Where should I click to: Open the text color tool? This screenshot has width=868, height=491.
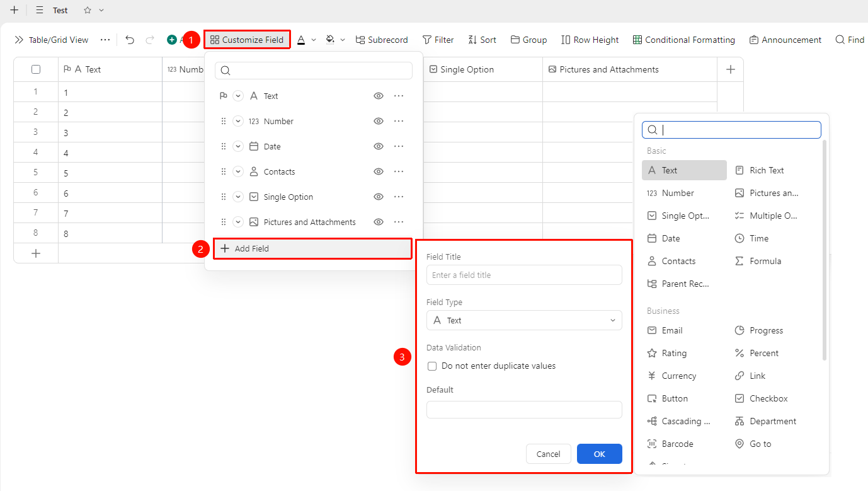coord(301,40)
